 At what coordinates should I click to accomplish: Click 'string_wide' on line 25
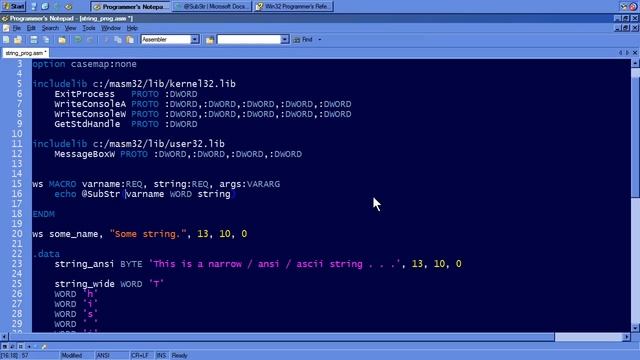point(84,284)
